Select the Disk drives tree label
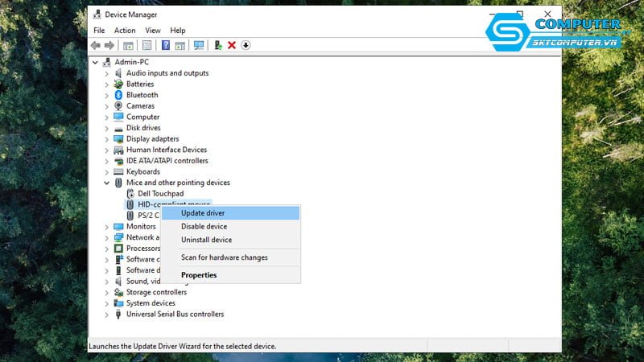Image resolution: width=644 pixels, height=362 pixels. 143,128
